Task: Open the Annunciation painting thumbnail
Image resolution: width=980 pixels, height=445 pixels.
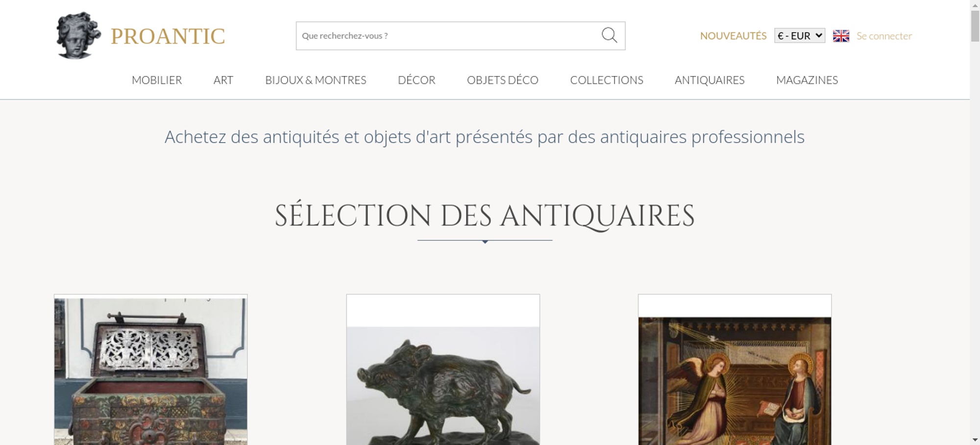Action: [x=735, y=370]
